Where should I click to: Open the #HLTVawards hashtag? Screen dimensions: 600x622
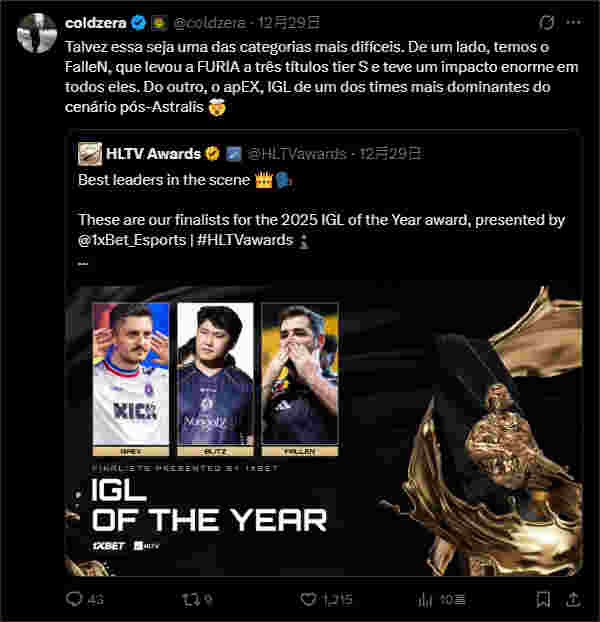[x=245, y=240]
